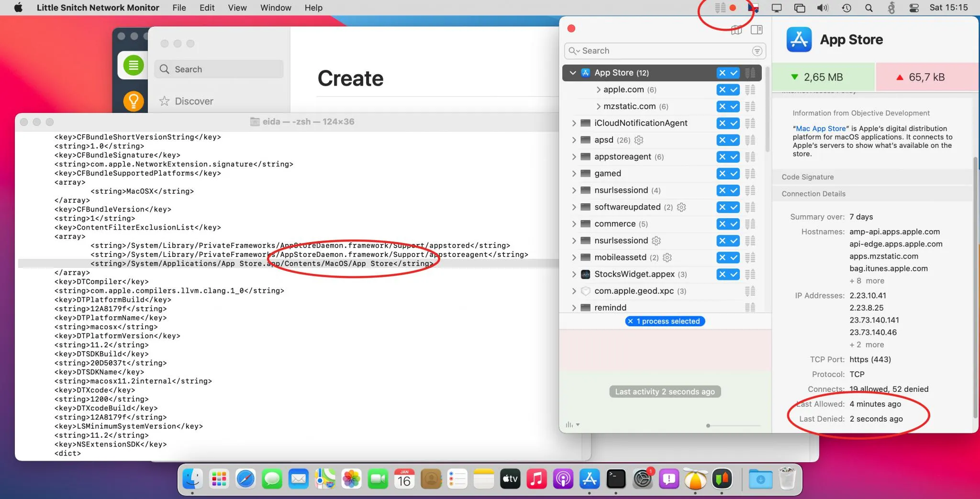Open the traffic diagram options dropdown
The width and height of the screenshot is (980, 499).
click(x=572, y=425)
